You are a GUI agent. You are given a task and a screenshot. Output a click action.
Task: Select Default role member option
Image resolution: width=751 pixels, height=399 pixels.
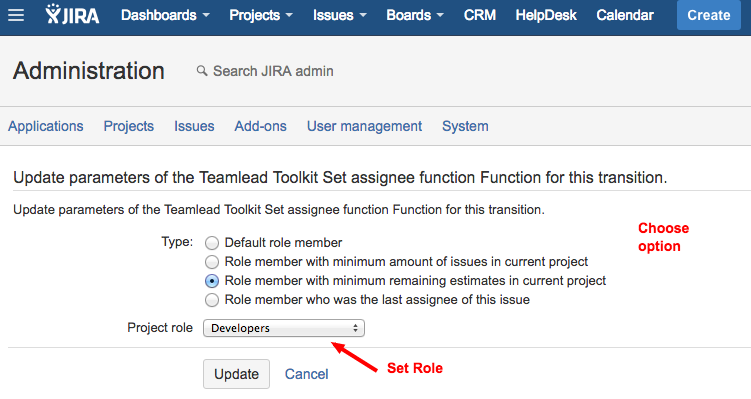pos(212,243)
